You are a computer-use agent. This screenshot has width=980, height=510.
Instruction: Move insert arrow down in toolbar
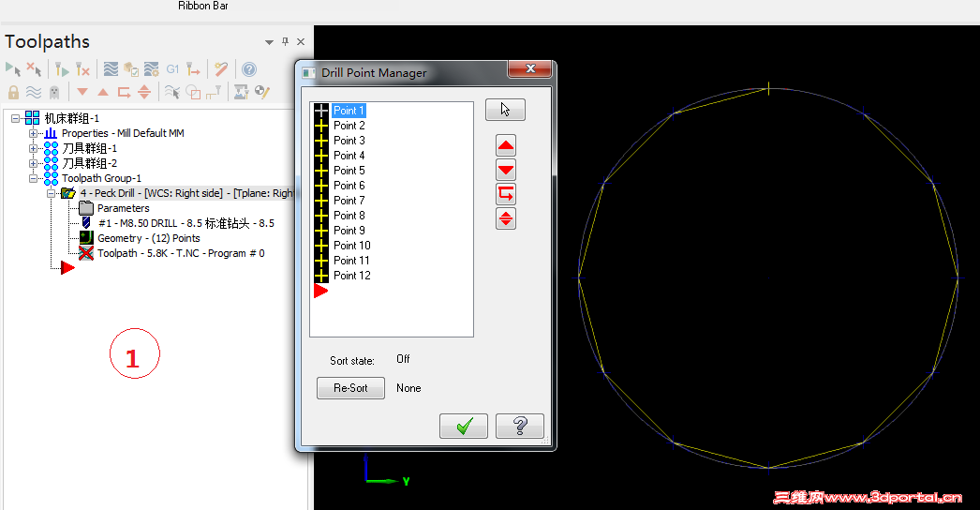(x=82, y=92)
